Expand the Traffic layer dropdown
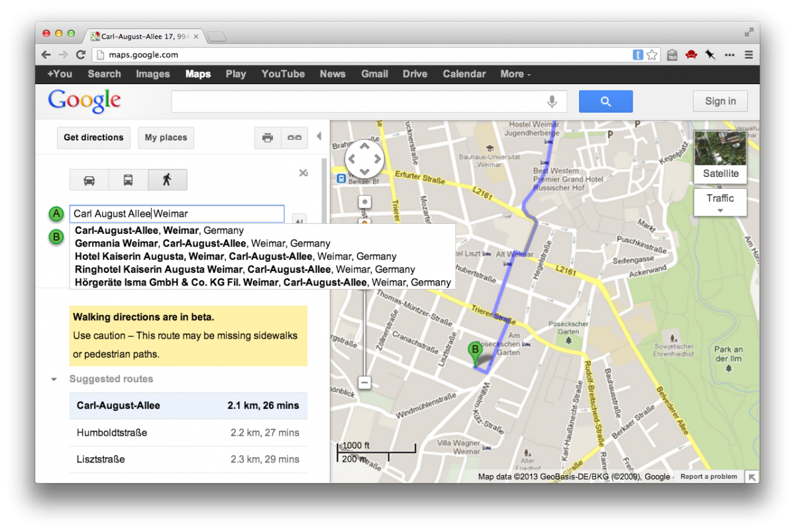 click(x=720, y=202)
